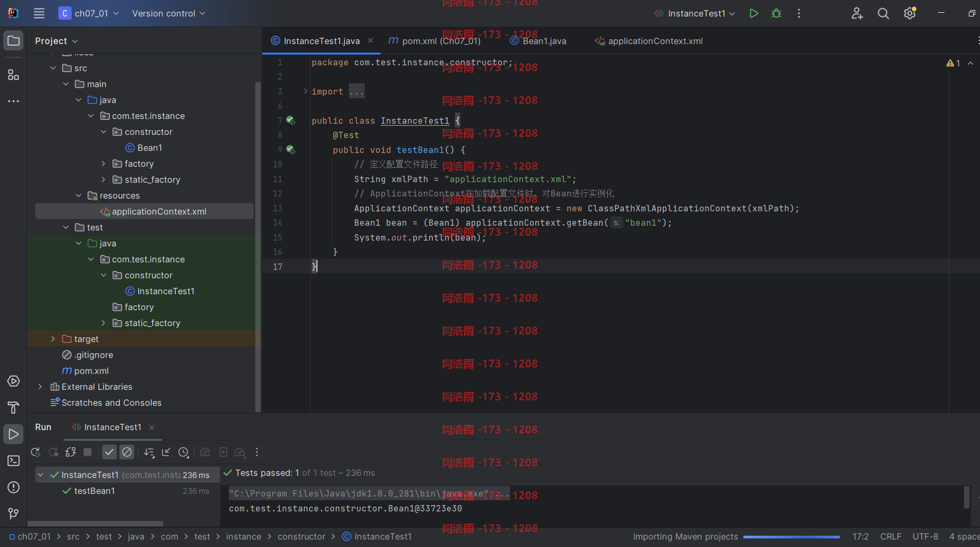980x547 pixels.
Task: Click 17:2 caret position in status bar
Action: coord(861,536)
